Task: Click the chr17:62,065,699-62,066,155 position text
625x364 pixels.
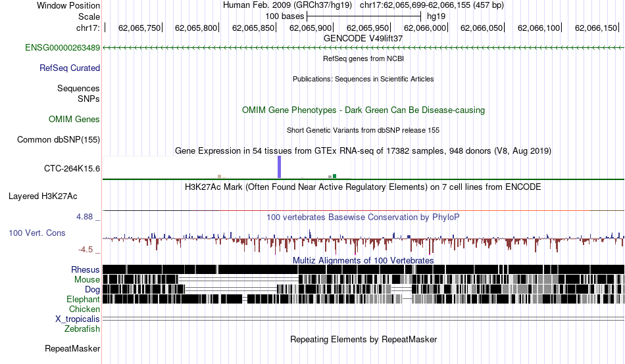Action: [x=432, y=5]
